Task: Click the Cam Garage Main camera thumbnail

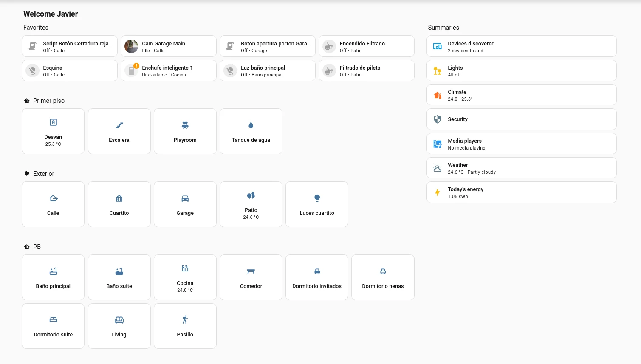Action: pos(131,46)
